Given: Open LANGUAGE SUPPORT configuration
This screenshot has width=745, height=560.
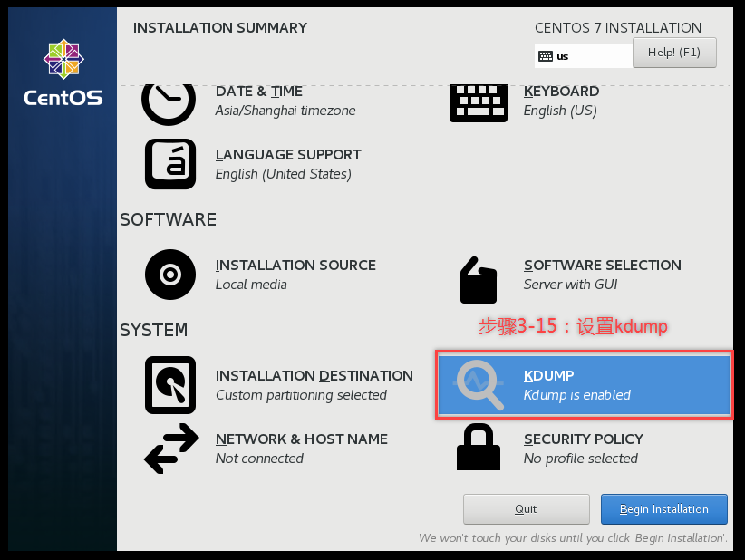Looking at the screenshot, I should pos(288,155).
